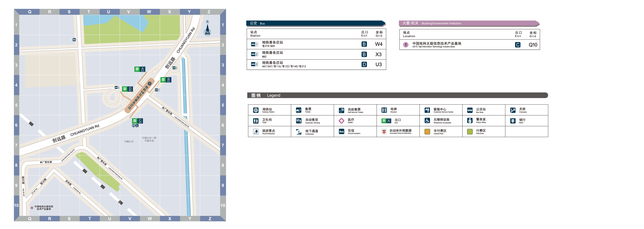Click the green Paid Area swatch

pos(470,132)
